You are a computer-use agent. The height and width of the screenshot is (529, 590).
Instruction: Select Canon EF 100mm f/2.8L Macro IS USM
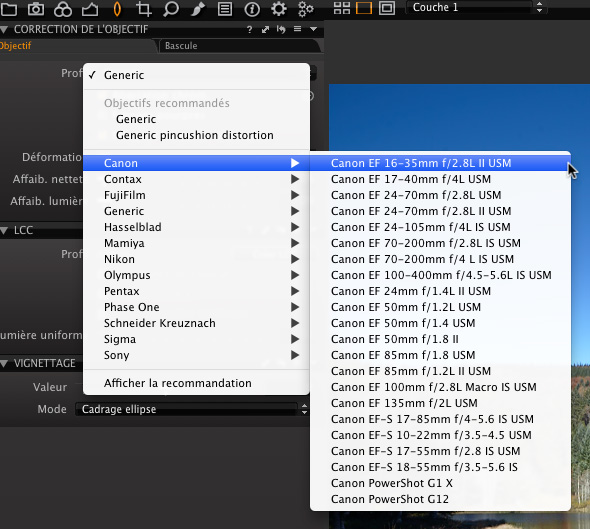pyautogui.click(x=440, y=387)
